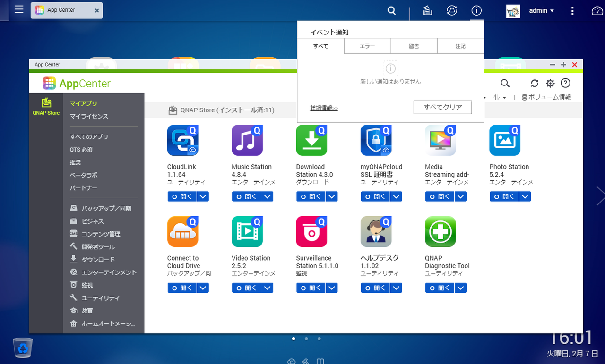The height and width of the screenshot is (364, 605).
Task: Open CloudLink with its 開く button
Action: (182, 196)
